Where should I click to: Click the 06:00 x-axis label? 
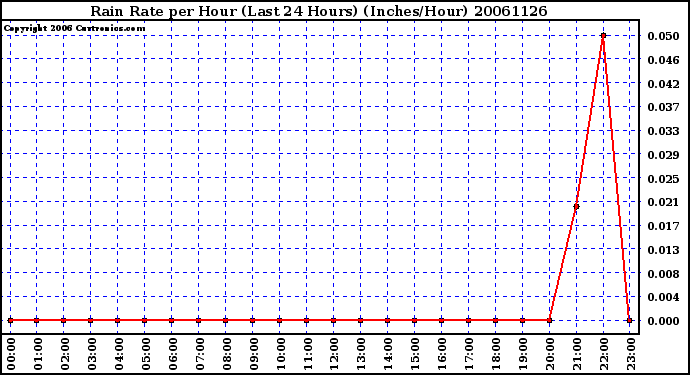click(x=172, y=354)
